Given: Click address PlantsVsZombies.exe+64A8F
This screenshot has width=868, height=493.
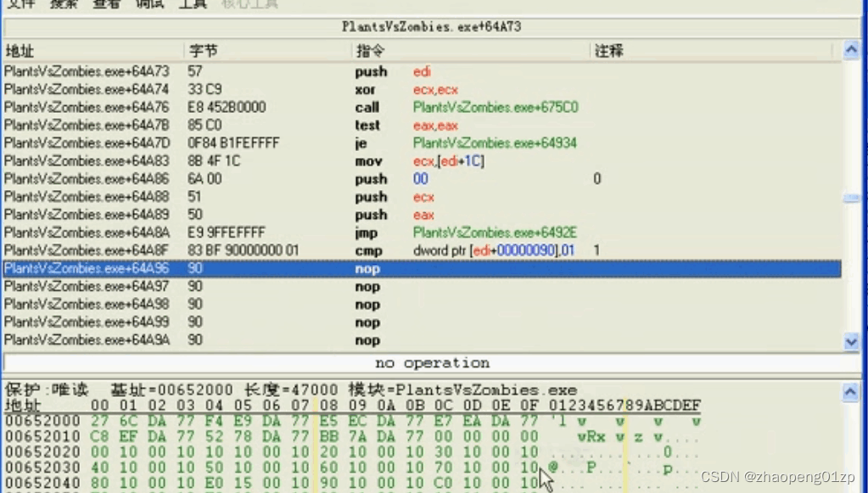Looking at the screenshot, I should [x=87, y=250].
